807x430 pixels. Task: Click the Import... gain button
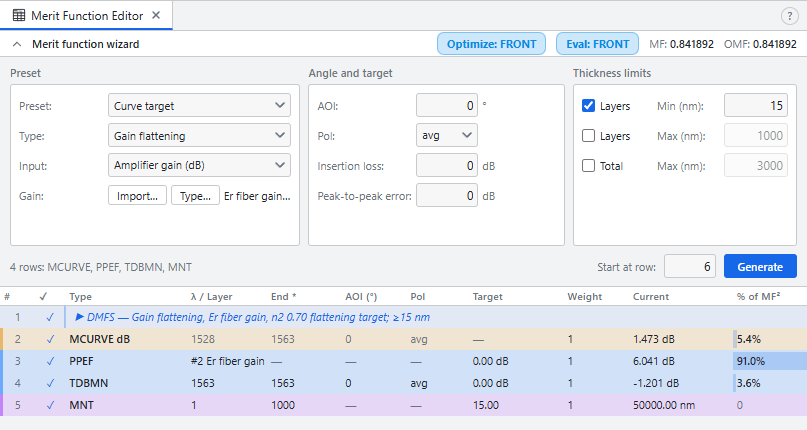[137, 196]
